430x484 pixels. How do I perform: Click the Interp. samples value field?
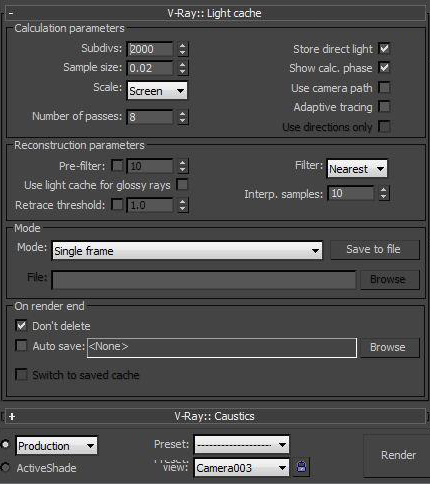click(351, 193)
